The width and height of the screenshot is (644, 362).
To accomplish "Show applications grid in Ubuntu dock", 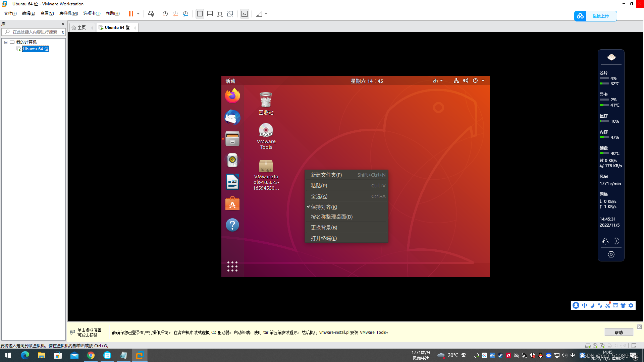I will click(x=232, y=266).
